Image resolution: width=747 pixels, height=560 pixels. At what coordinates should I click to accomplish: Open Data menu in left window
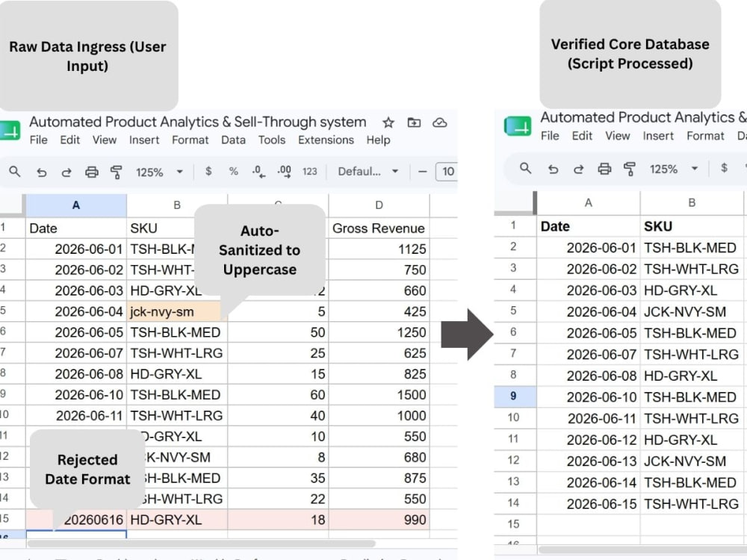click(x=233, y=140)
